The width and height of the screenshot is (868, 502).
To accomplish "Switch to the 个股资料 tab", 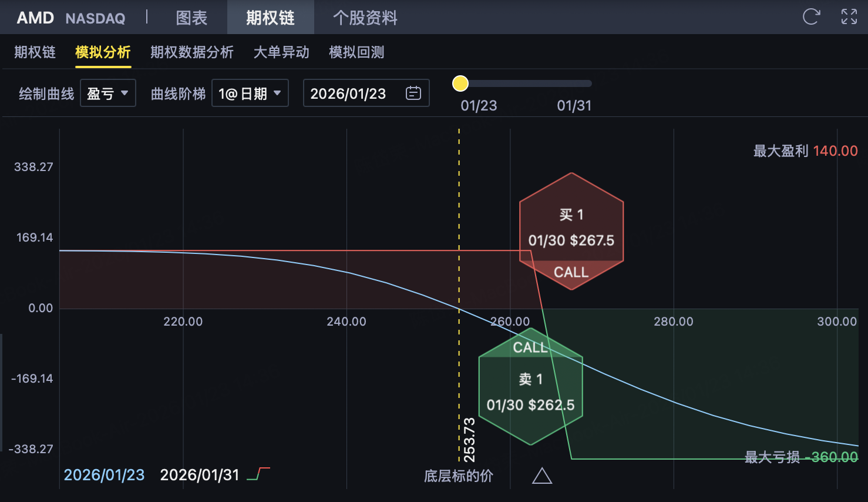I will click(365, 18).
